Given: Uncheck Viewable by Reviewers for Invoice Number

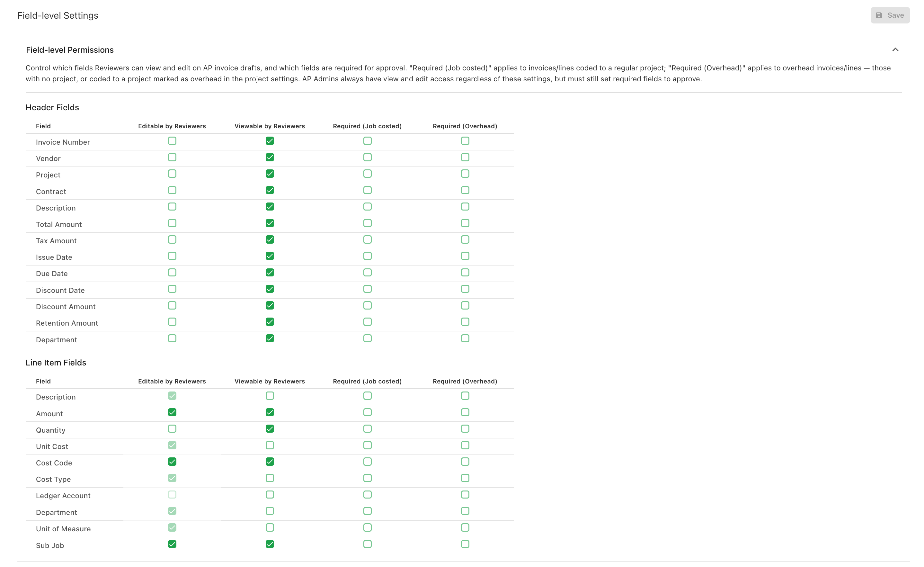Looking at the screenshot, I should (270, 141).
